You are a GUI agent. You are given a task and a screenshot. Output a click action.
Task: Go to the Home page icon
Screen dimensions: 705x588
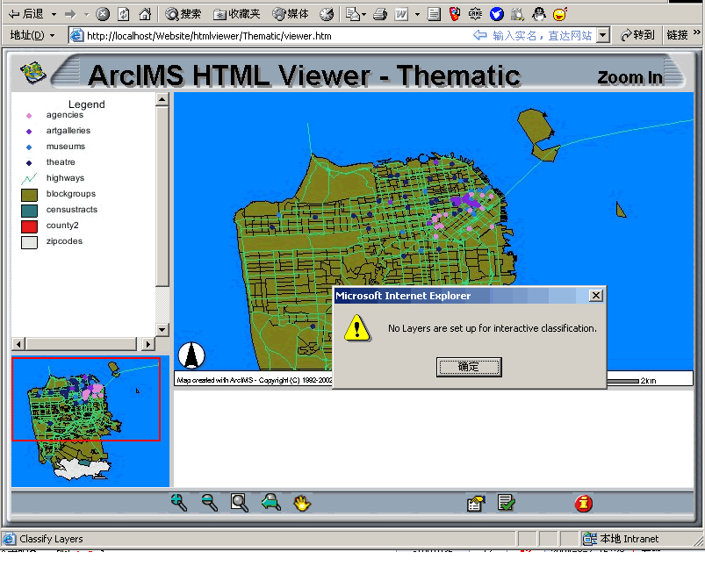[145, 14]
